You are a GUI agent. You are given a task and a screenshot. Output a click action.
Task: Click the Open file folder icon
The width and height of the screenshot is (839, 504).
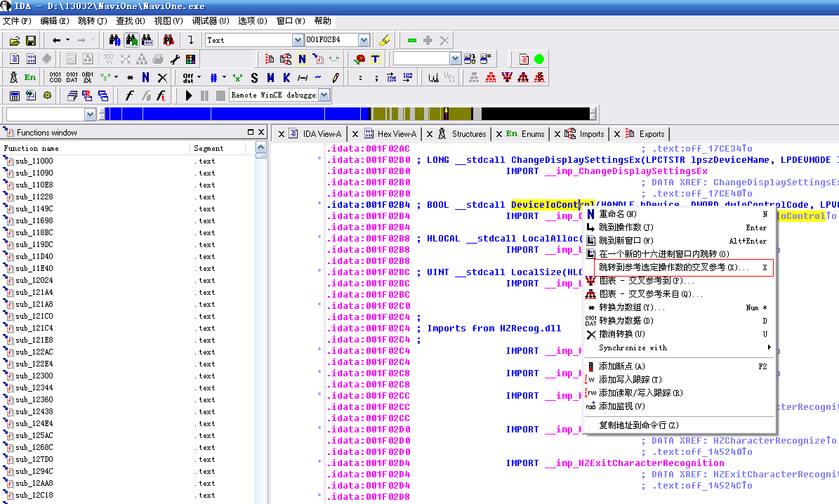pos(15,40)
